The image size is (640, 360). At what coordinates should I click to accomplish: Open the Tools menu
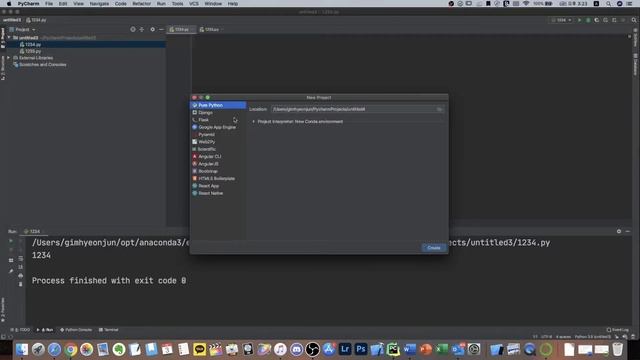[x=178, y=4]
